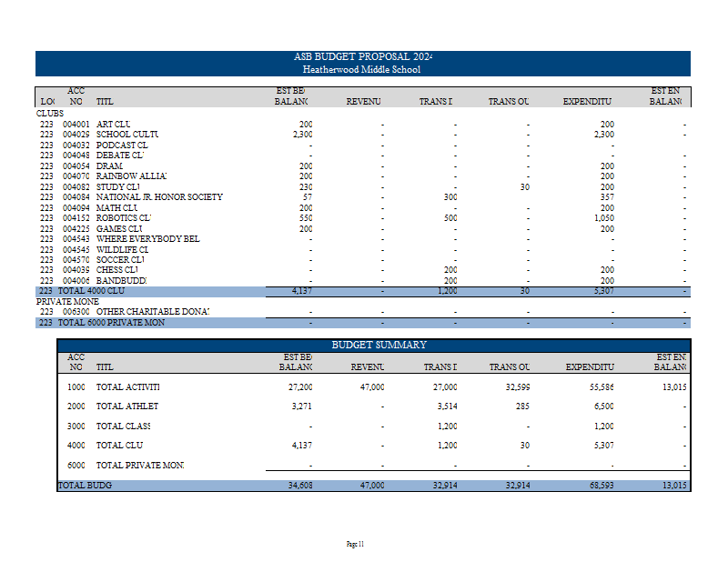The height and width of the screenshot is (562, 728).
Task: Click the "BUDGET SUMMARY" header
Action: tap(379, 345)
